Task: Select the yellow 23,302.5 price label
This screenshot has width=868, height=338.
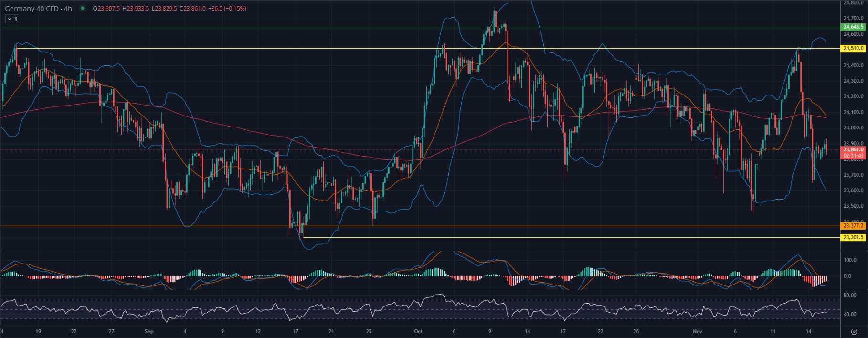Action: (853, 237)
